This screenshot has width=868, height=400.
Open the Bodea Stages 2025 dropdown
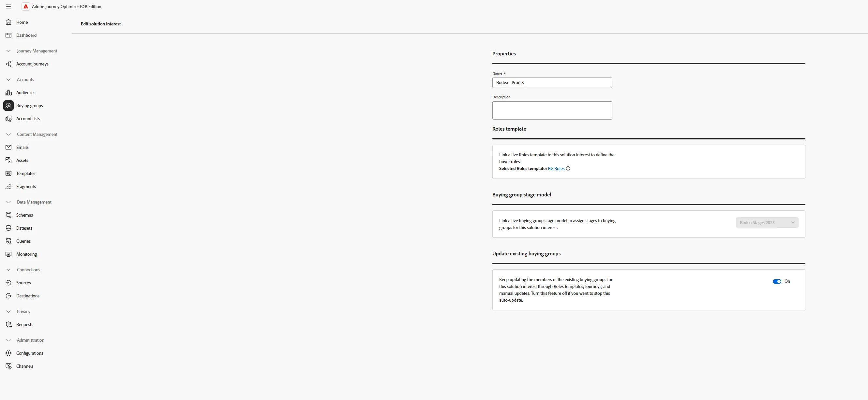click(x=767, y=222)
